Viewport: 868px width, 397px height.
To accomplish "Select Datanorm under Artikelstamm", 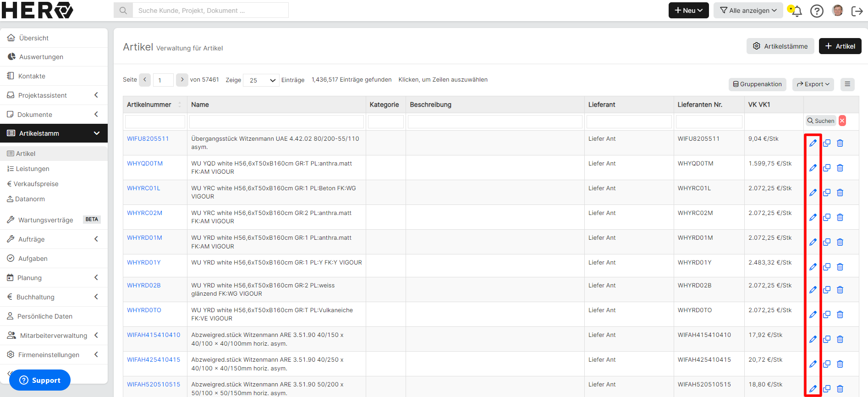I will tap(54, 199).
